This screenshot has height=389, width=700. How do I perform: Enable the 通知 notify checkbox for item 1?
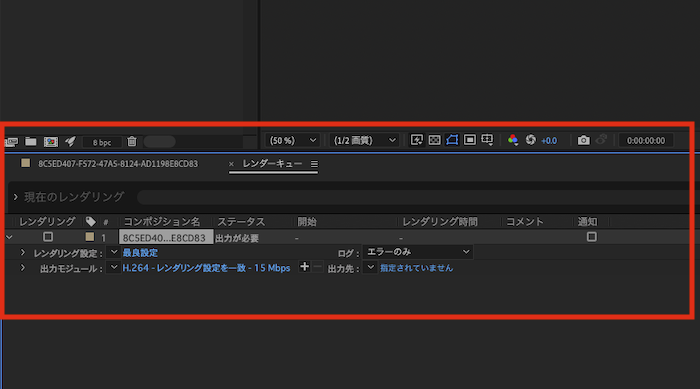coord(592,237)
